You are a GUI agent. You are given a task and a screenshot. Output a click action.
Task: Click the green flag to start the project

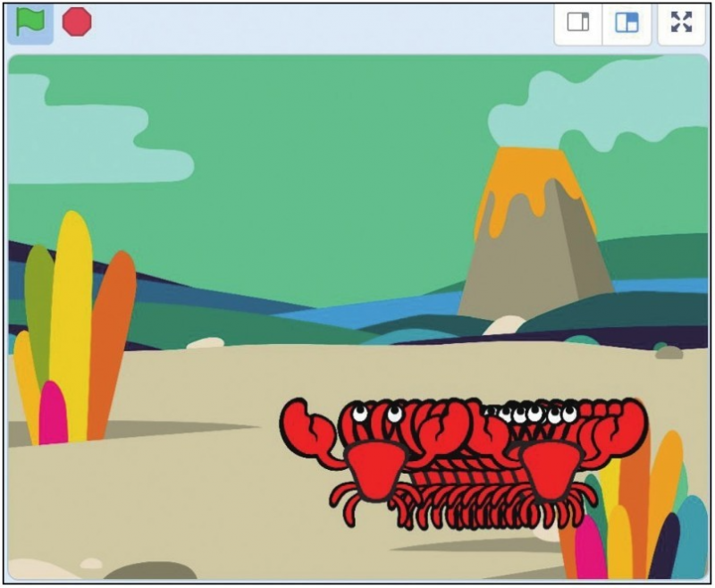(x=30, y=22)
